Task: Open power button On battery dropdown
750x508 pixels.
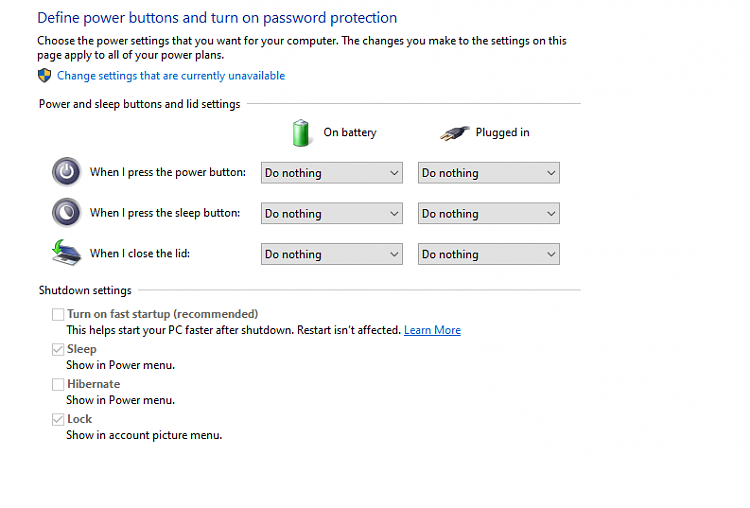Action: coord(331,173)
